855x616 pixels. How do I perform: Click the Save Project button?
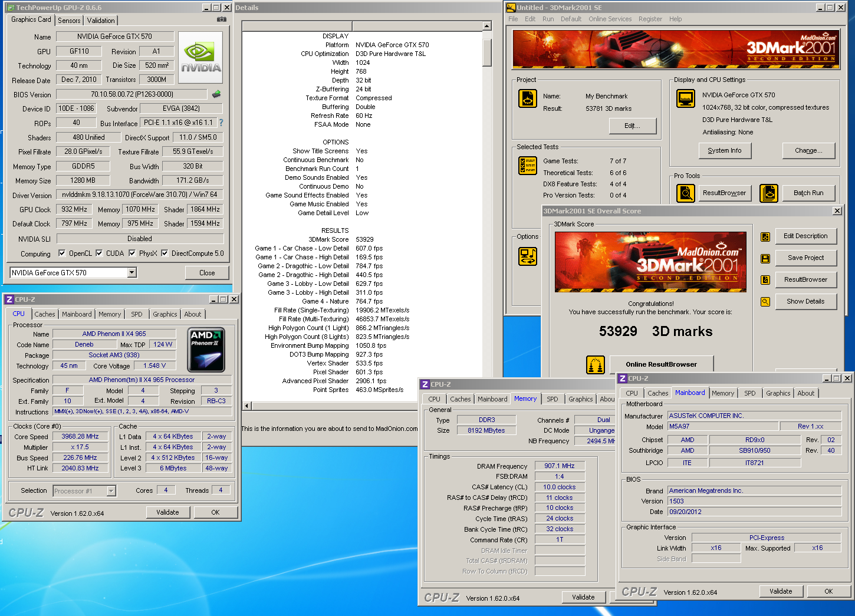pyautogui.click(x=805, y=258)
